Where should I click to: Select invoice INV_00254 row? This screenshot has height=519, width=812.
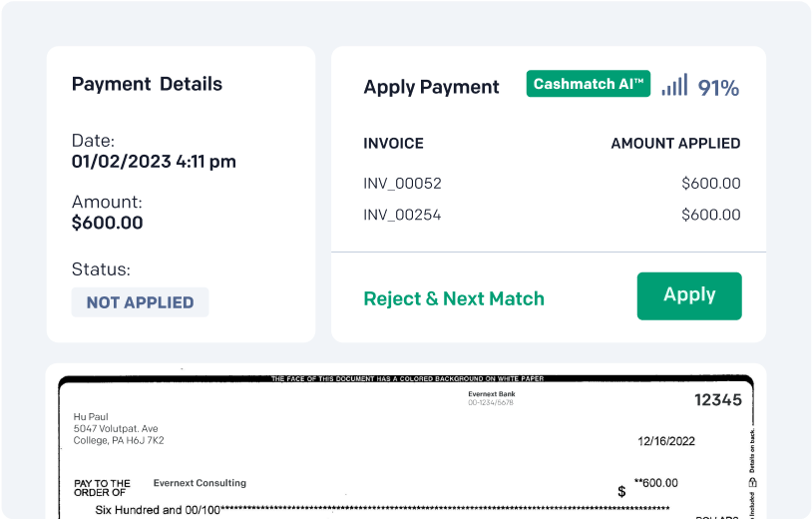pyautogui.click(x=552, y=215)
